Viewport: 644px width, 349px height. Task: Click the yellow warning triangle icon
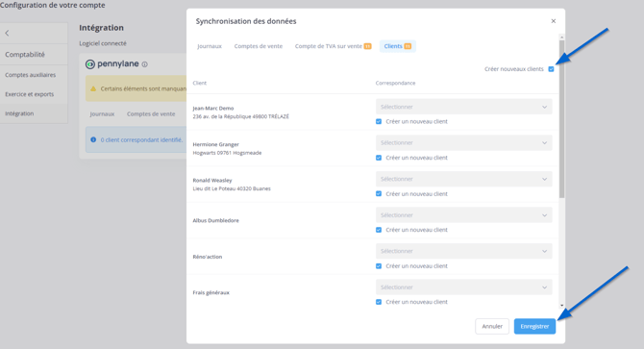click(93, 88)
